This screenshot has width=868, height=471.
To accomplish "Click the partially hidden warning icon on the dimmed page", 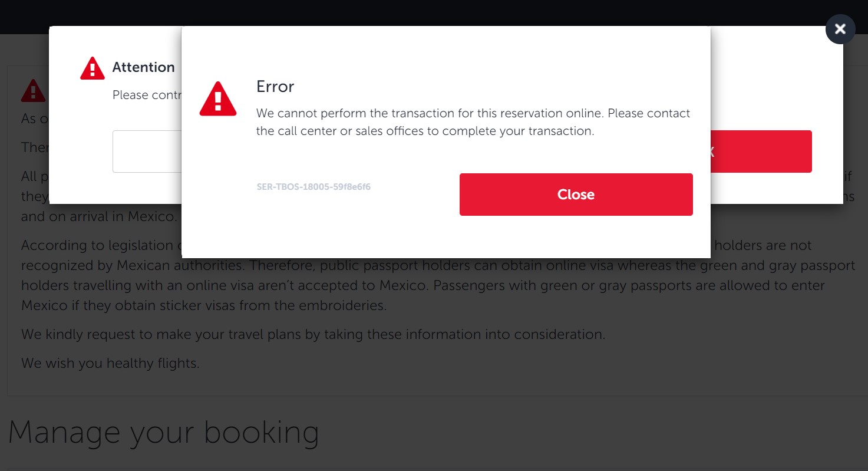I will coord(33,91).
